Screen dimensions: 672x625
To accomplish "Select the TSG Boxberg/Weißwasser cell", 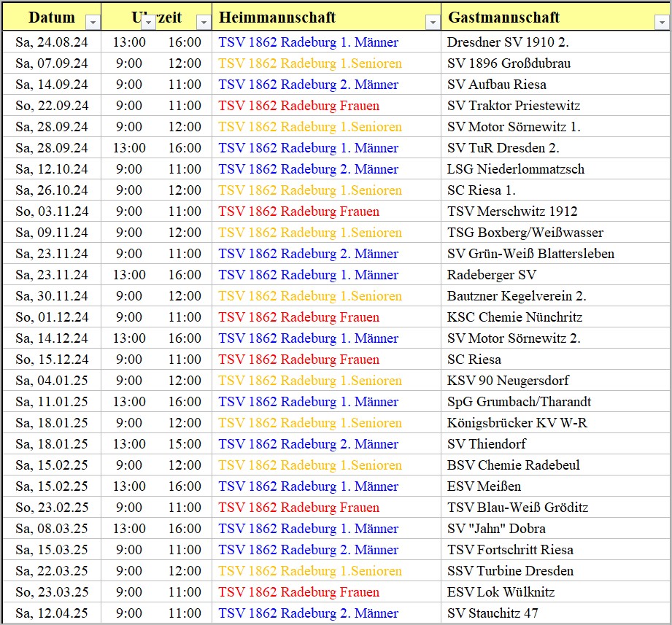I will click(x=556, y=232).
